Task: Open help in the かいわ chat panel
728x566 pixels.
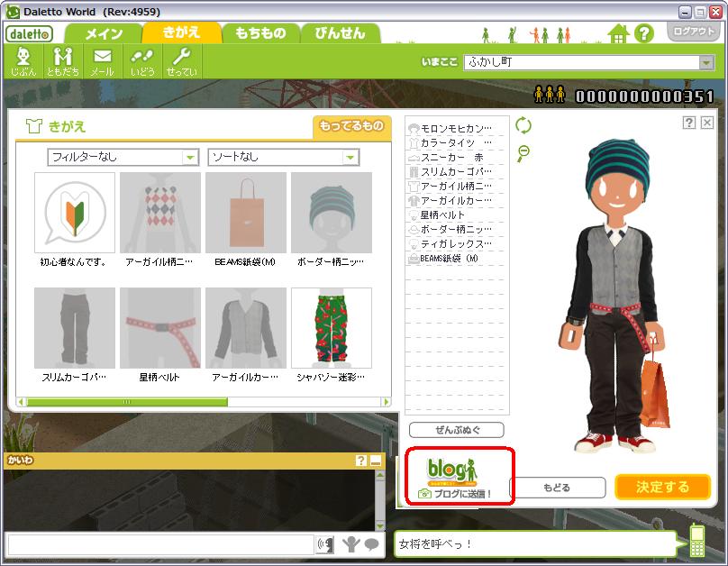Action: tap(360, 461)
